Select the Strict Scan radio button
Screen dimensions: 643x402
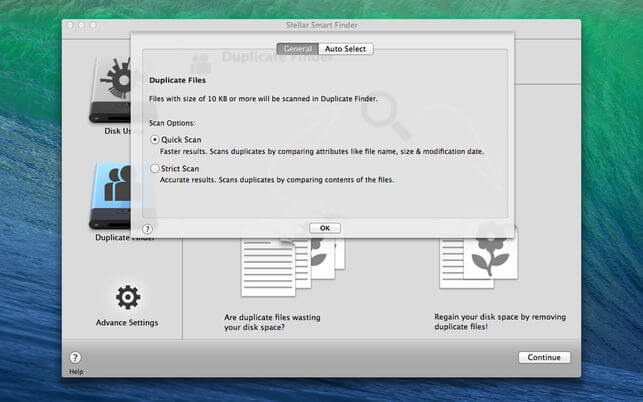click(155, 169)
